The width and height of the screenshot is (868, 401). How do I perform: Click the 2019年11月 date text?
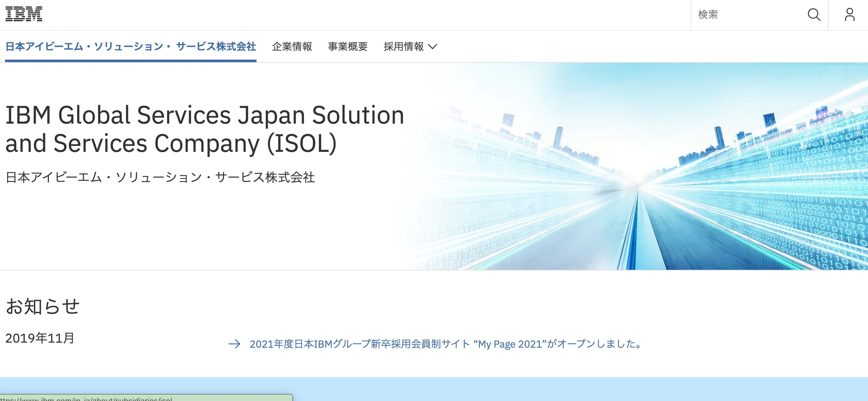coord(40,338)
